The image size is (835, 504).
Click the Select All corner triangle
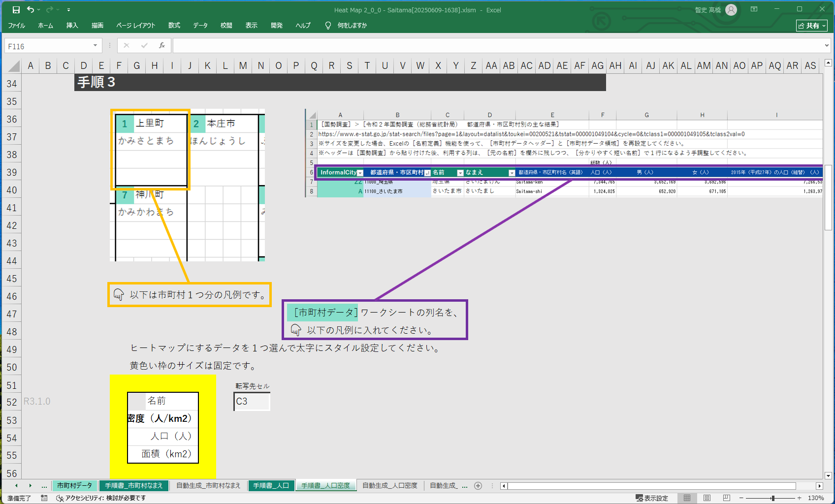point(13,66)
